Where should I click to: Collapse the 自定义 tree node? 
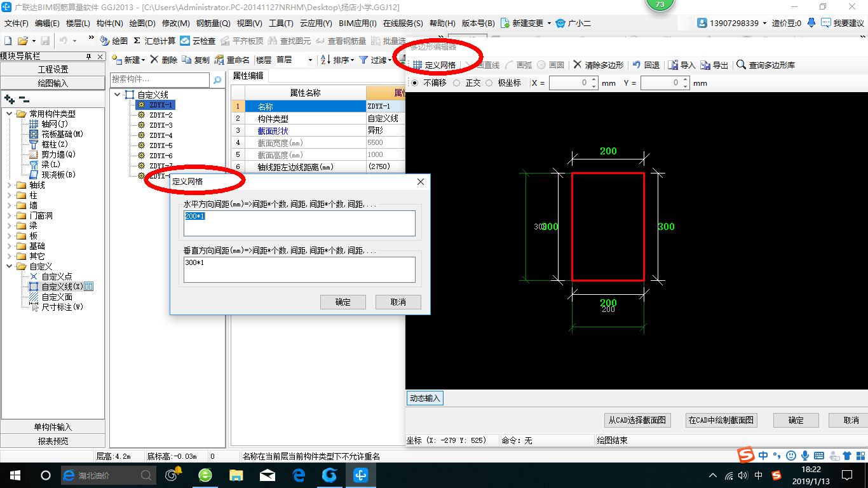click(10, 266)
